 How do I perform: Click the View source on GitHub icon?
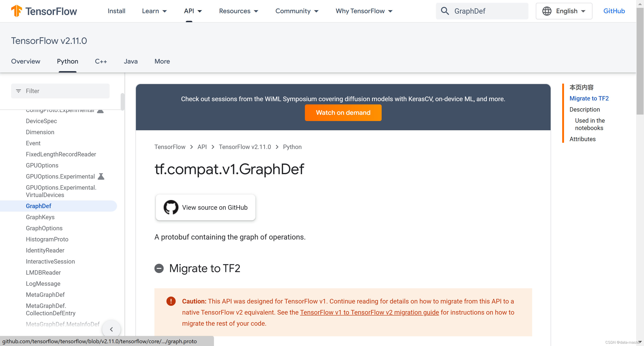[171, 207]
